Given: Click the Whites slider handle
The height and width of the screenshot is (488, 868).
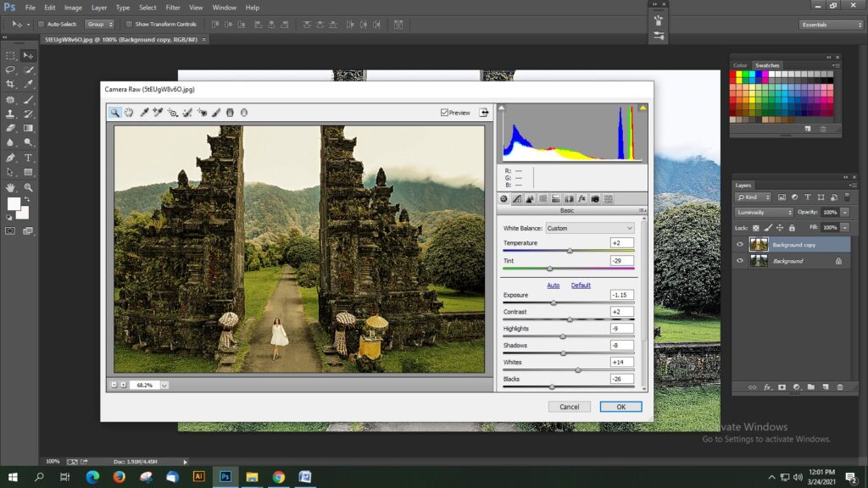Looking at the screenshot, I should coord(578,370).
